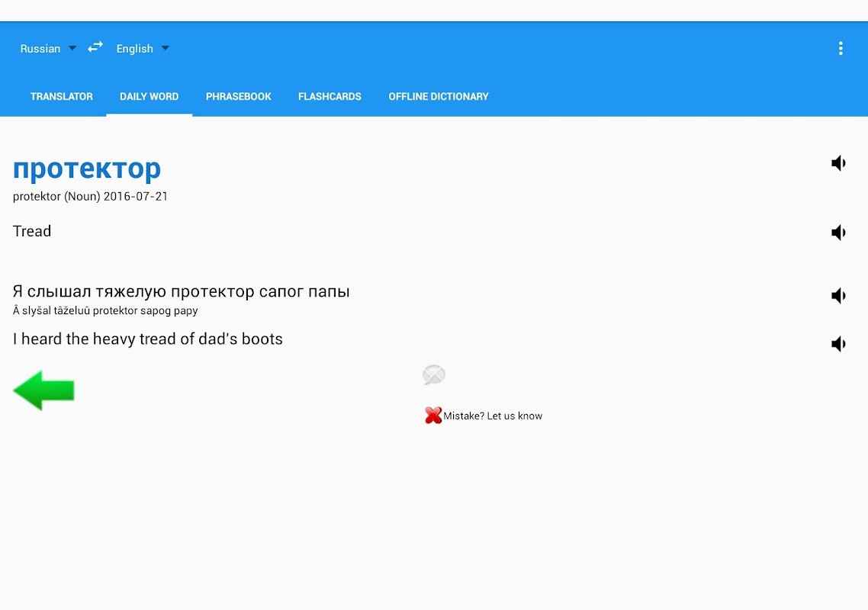Open the Russian source language dropdown
The width and height of the screenshot is (868, 610).
point(48,49)
